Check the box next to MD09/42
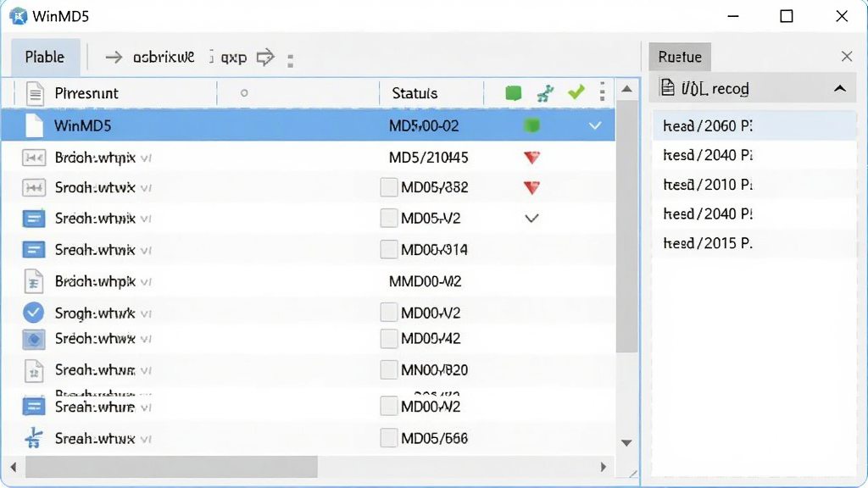868x488 pixels. click(388, 338)
